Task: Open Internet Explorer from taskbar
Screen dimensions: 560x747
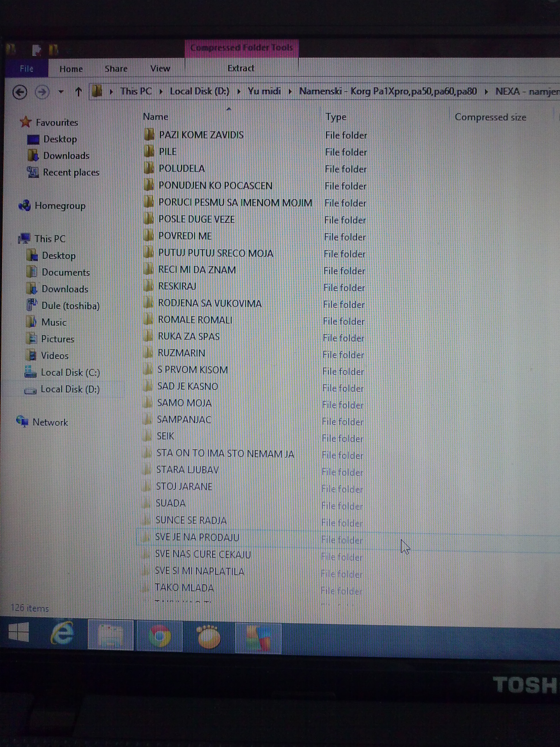Action: coord(62,633)
